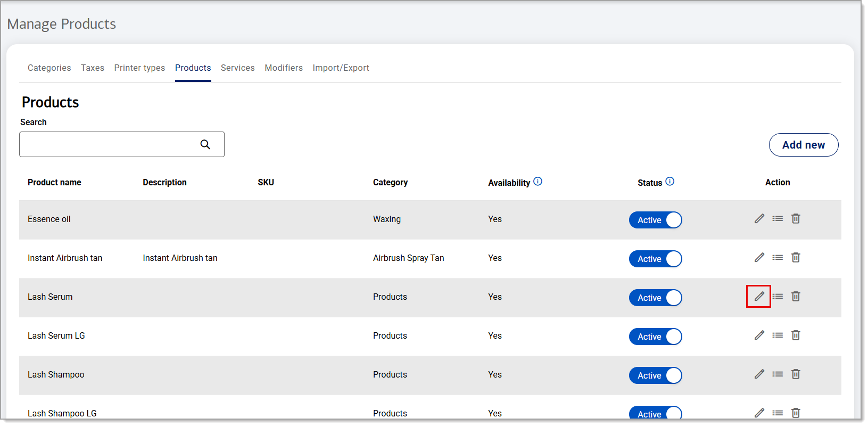Open the Printer types tab
The width and height of the screenshot is (868, 426).
pos(139,68)
